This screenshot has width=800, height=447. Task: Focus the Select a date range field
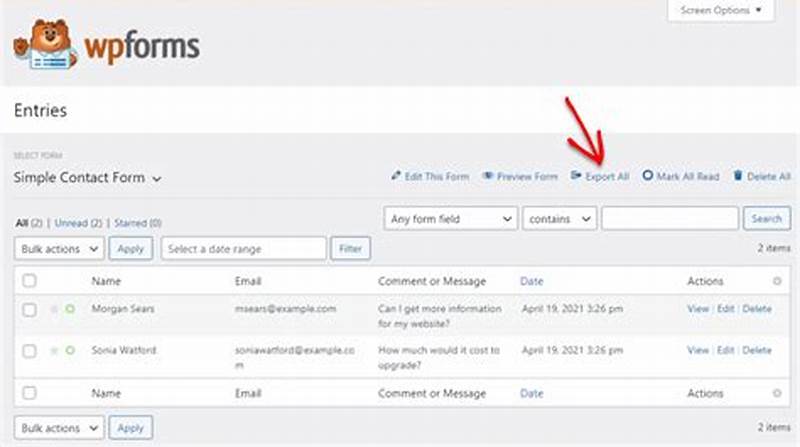pos(244,249)
